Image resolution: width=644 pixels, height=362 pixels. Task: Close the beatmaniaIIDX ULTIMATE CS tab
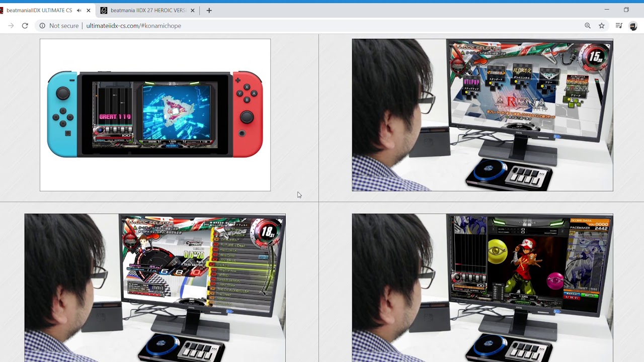coord(89,10)
